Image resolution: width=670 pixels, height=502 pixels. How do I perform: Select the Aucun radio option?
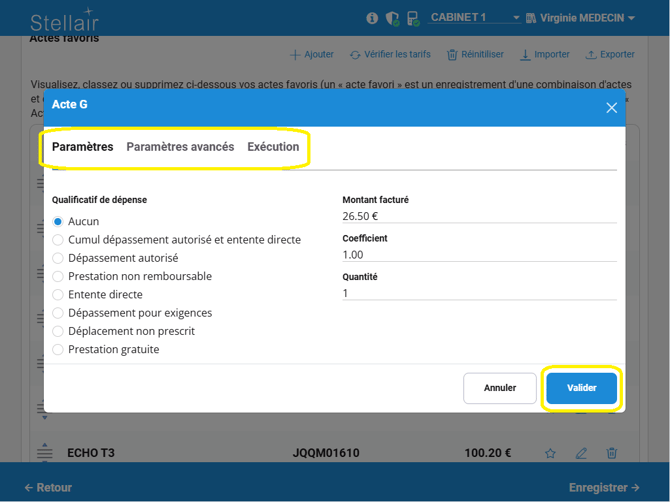(58, 221)
